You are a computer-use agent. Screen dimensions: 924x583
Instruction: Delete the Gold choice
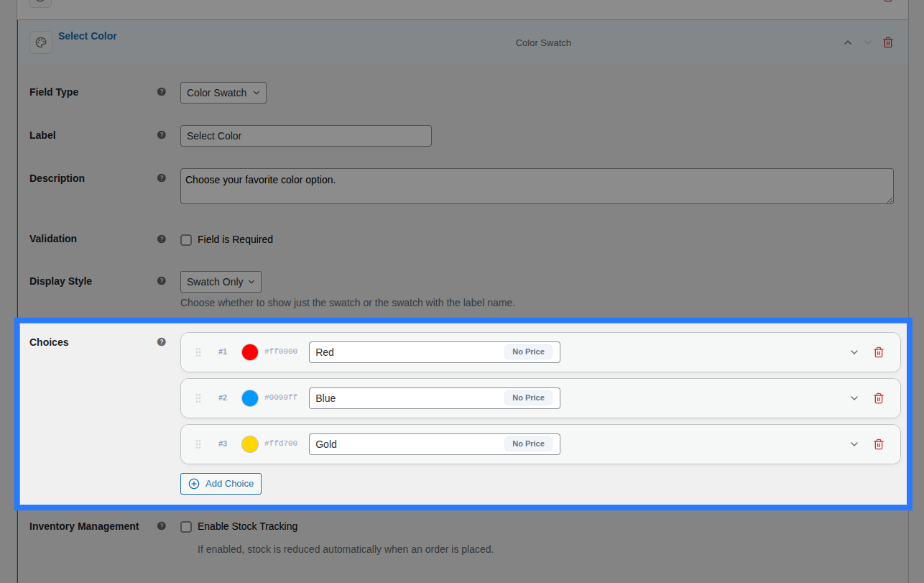(x=879, y=444)
